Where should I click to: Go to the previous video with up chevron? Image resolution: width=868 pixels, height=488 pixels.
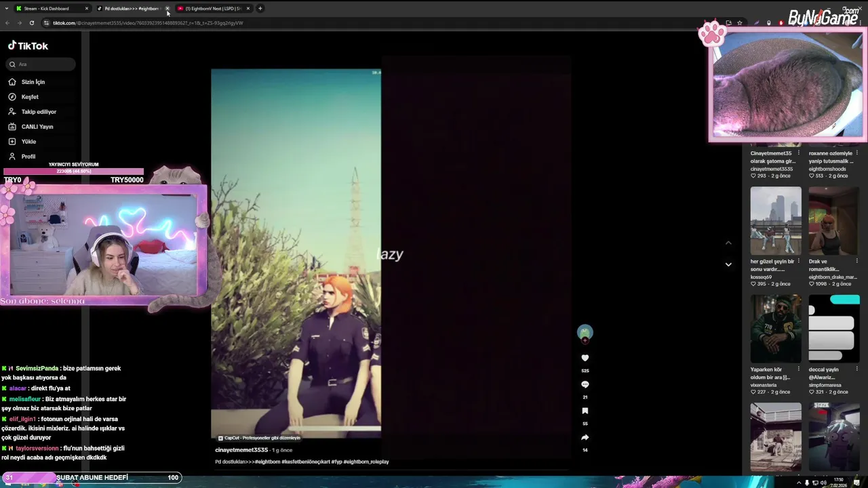(x=728, y=243)
